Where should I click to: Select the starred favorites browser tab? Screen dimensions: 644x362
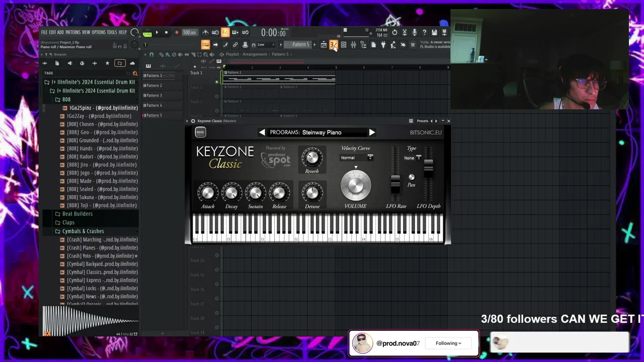[107, 63]
